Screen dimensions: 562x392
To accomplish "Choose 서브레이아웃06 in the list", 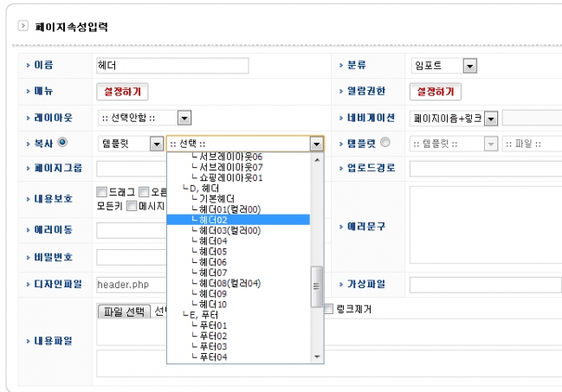I will click(238, 157).
